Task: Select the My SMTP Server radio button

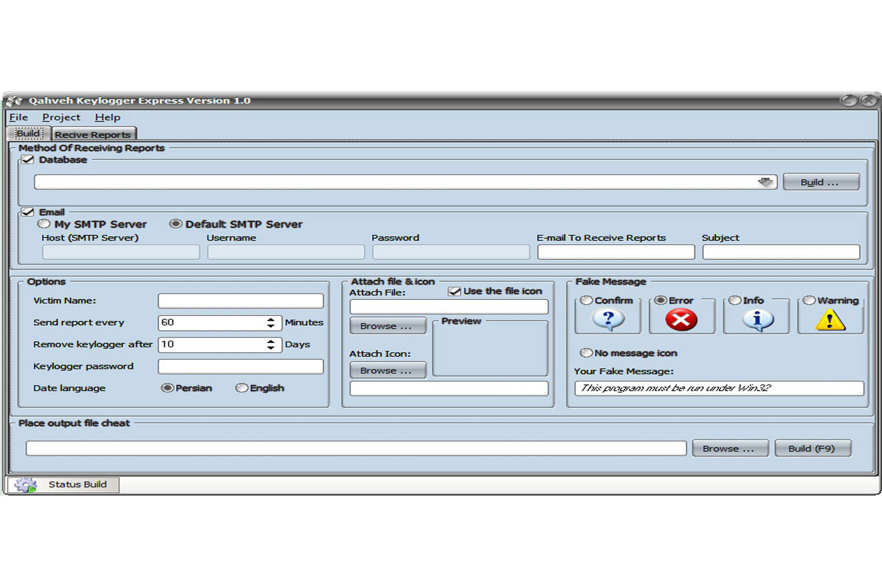Action: (44, 224)
